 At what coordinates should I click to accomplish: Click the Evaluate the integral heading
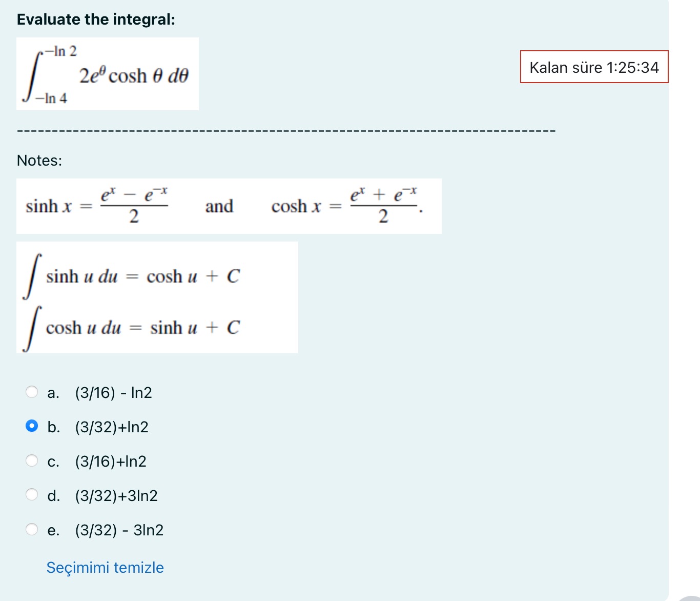pyautogui.click(x=96, y=19)
